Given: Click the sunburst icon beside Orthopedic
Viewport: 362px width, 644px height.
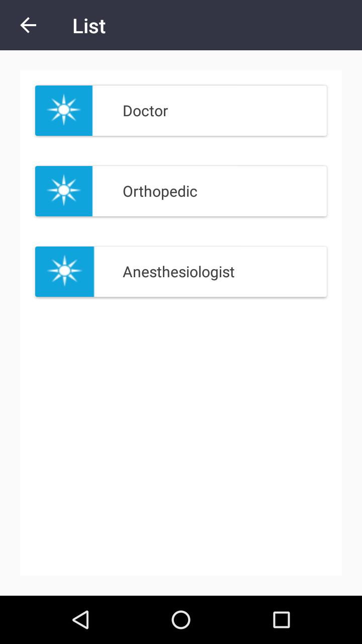Looking at the screenshot, I should coord(64,190).
